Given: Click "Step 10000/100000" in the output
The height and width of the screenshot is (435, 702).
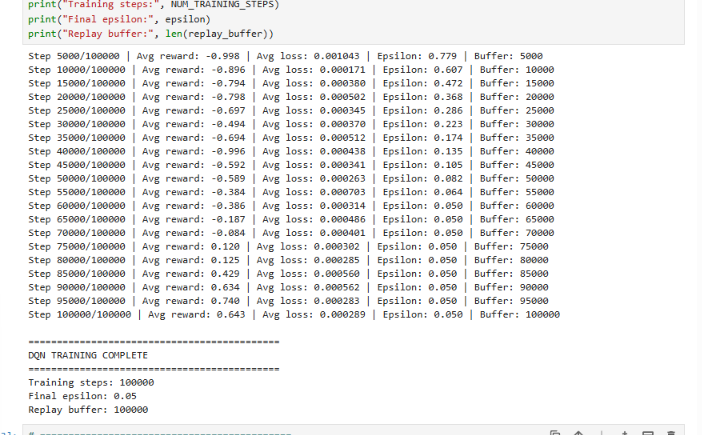Looking at the screenshot, I should [x=77, y=70].
